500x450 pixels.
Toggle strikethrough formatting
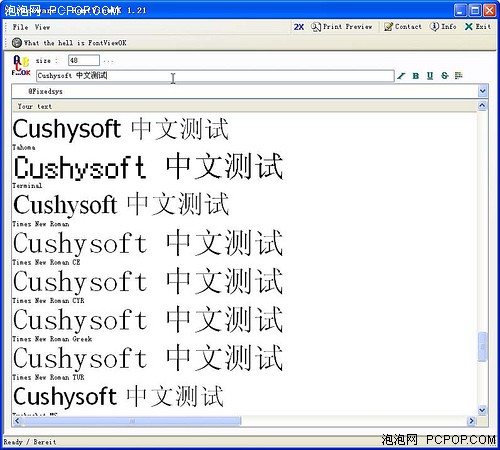[x=445, y=76]
